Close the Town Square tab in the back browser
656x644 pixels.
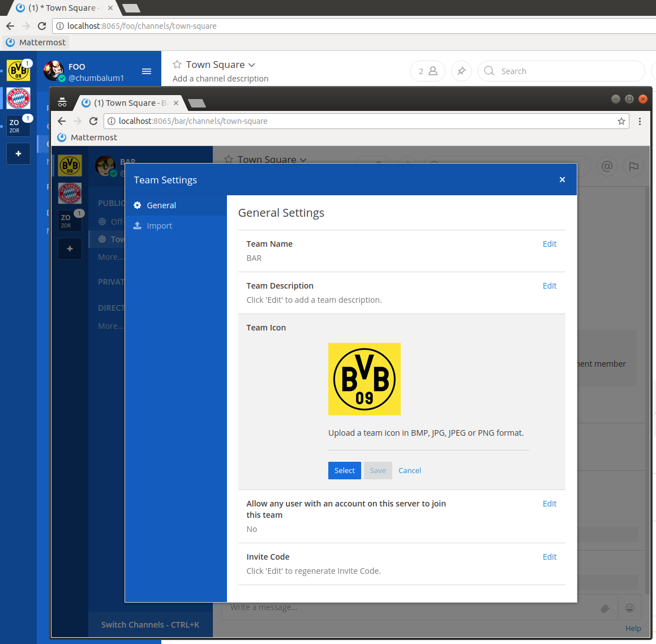(110, 8)
